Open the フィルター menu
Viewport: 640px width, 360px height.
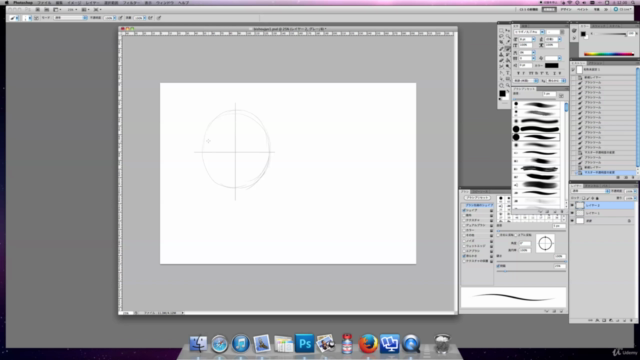(130, 2)
